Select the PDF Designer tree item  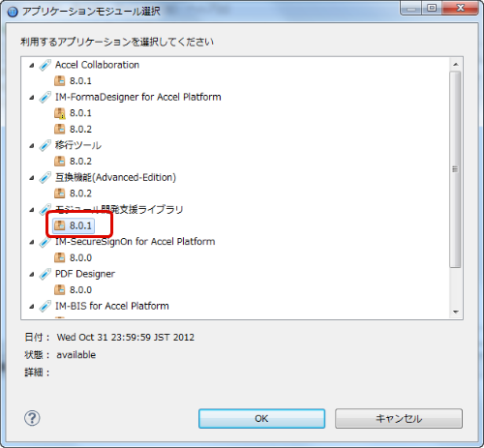point(85,274)
